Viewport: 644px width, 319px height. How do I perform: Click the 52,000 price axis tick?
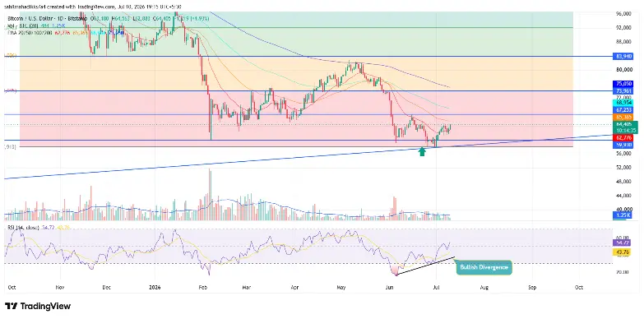623,167
